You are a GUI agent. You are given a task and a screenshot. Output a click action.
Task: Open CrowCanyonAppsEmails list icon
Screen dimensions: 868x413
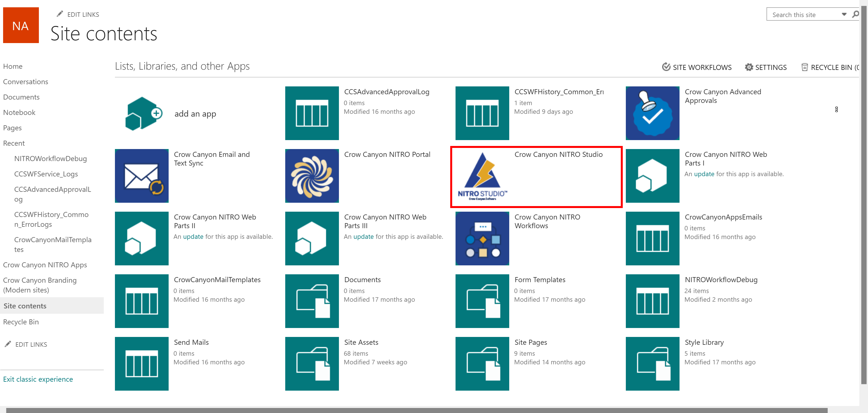(x=652, y=239)
